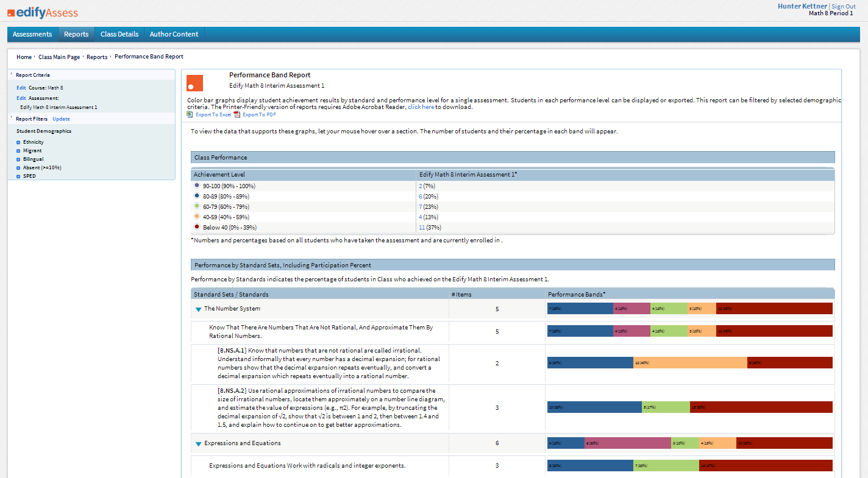This screenshot has width=868, height=478.
Task: Click the Sign Out link
Action: (x=844, y=7)
